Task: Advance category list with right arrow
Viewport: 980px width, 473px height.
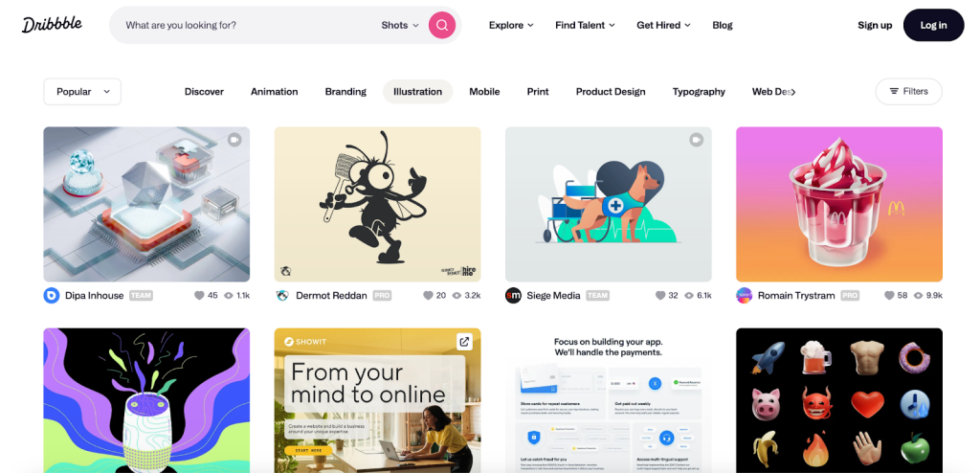Action: (793, 92)
